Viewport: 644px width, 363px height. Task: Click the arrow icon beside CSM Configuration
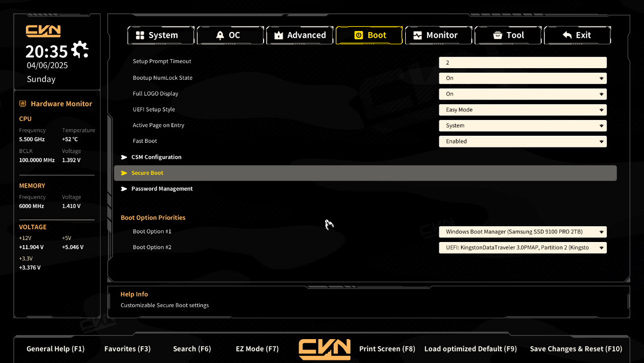pos(124,157)
